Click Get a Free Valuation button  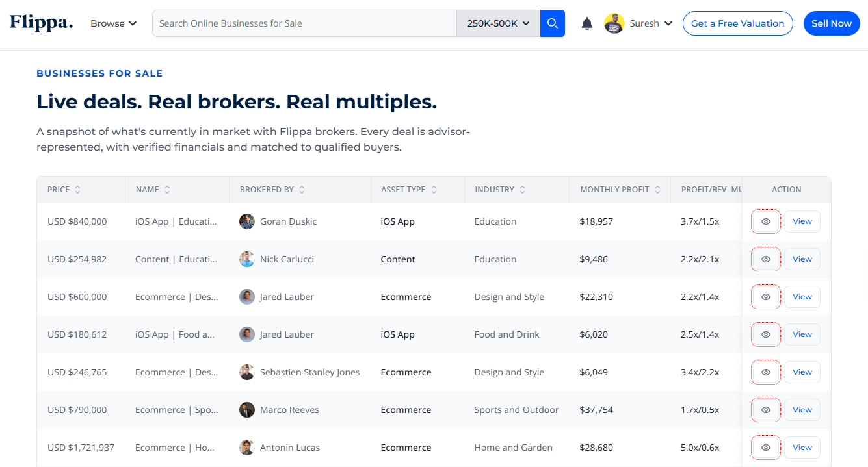pos(738,23)
